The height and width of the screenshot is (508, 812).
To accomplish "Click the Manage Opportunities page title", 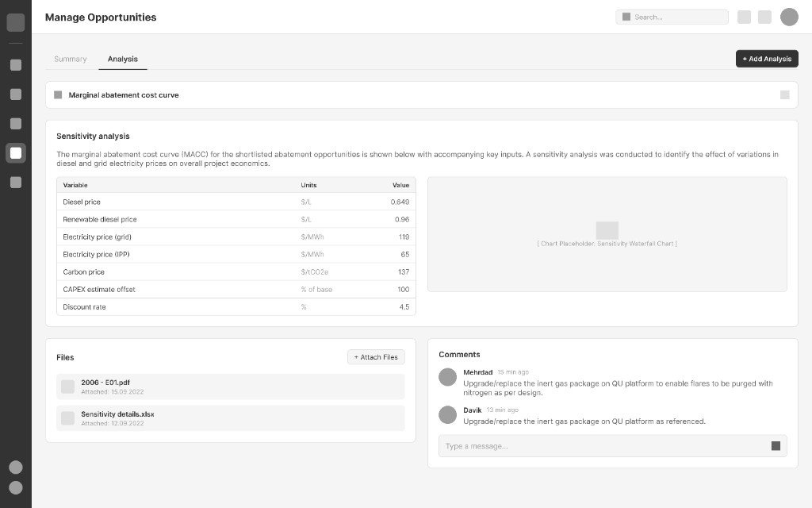I will [101, 17].
